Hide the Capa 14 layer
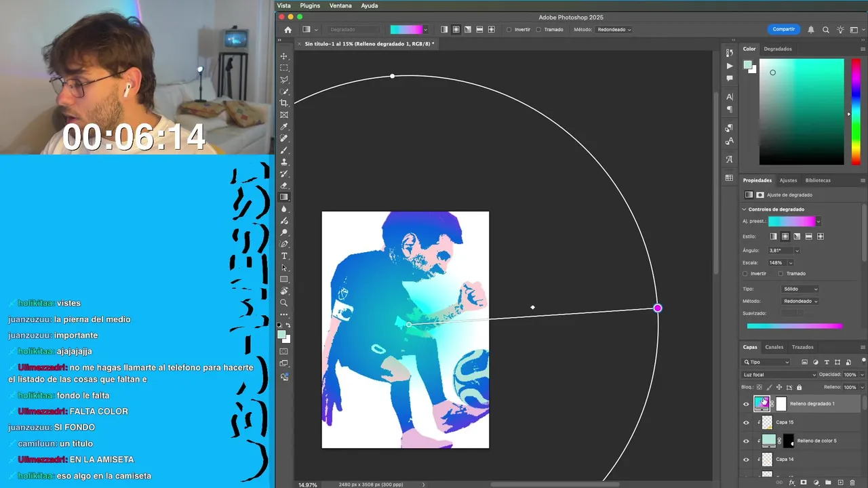The width and height of the screenshot is (868, 488). click(x=747, y=460)
